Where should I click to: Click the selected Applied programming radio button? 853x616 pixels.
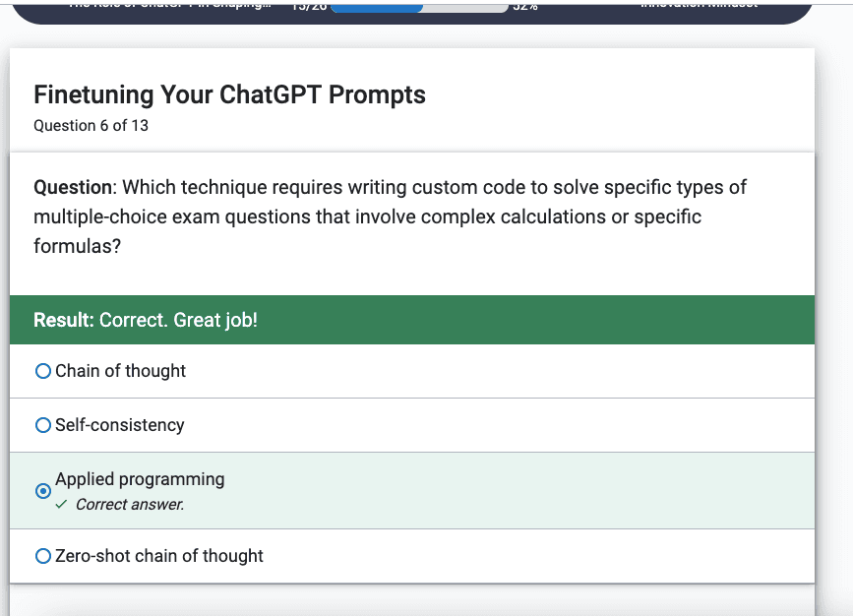(x=43, y=491)
